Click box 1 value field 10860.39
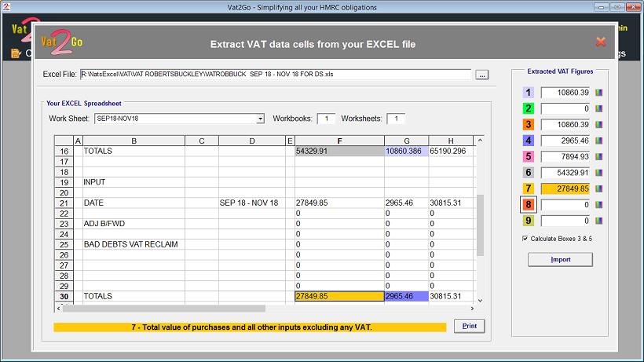Screen dimensions: 644x362 565,93
